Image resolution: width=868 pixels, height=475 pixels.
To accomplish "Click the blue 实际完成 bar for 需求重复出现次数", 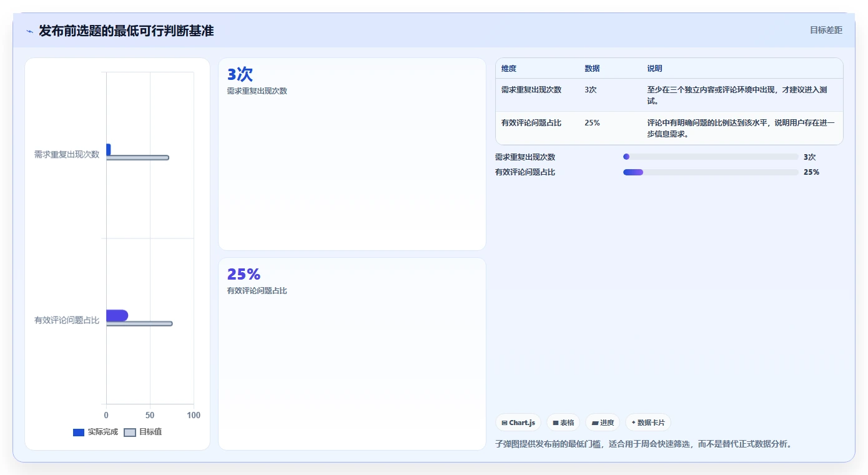I will tap(108, 149).
